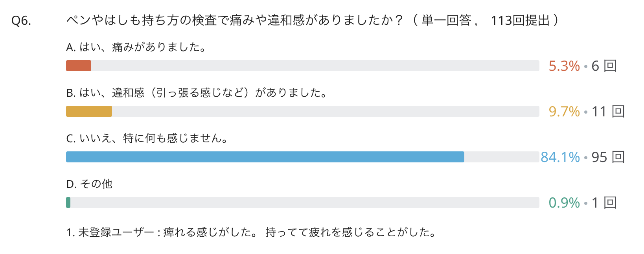Click the blue bar for option C

(265, 157)
